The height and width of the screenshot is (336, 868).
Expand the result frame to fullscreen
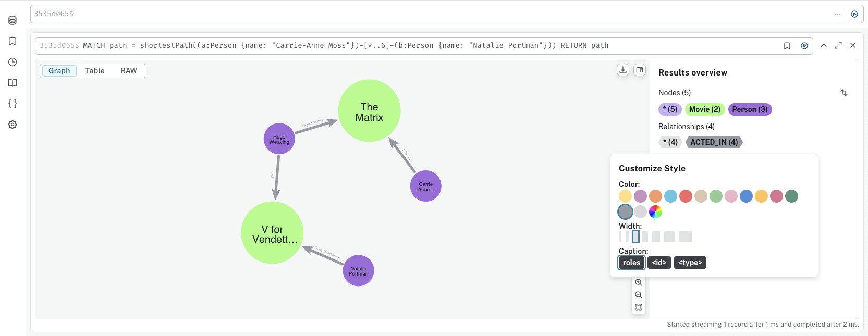[838, 45]
